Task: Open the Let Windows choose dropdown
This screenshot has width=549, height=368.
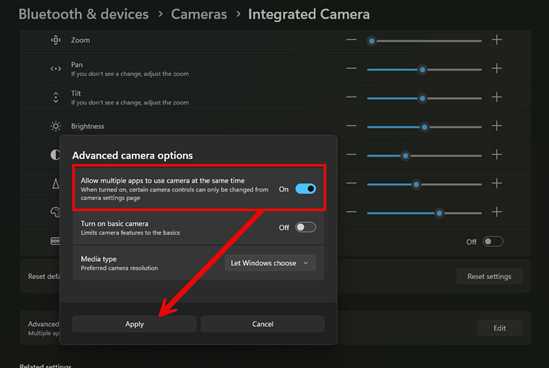Action: [270, 263]
